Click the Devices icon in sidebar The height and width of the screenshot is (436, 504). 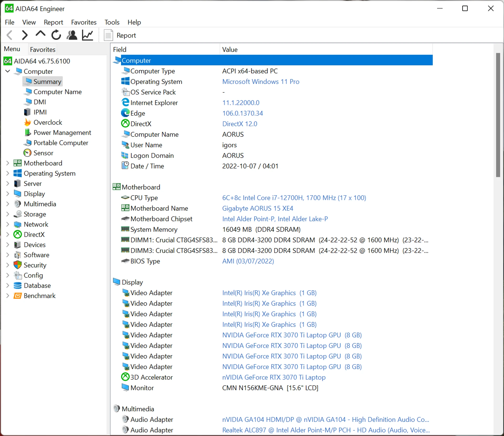[18, 245]
